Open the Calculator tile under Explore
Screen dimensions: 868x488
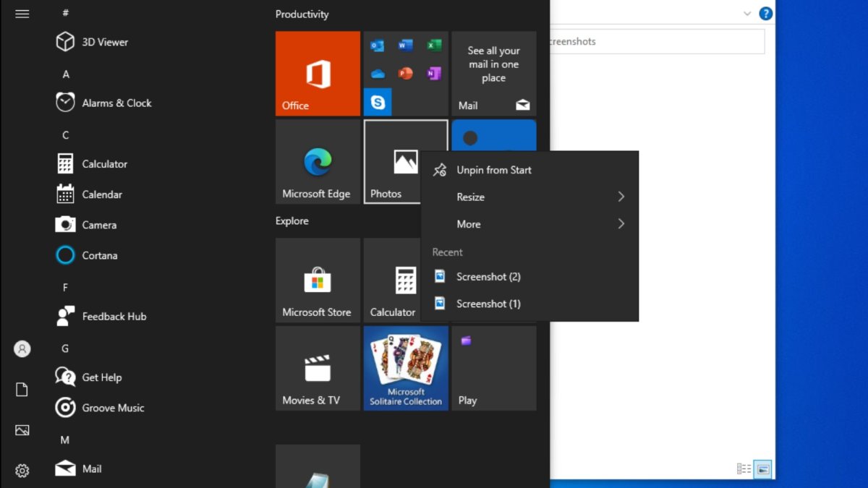click(x=392, y=280)
